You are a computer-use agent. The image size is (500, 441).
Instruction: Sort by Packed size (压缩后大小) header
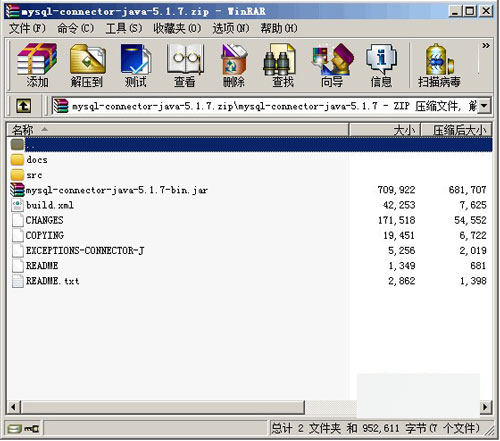(457, 130)
